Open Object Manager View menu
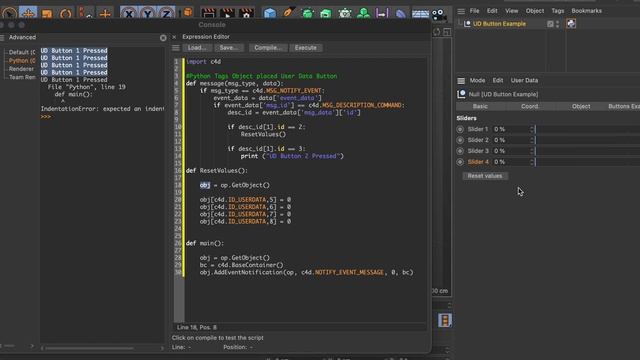 click(511, 11)
